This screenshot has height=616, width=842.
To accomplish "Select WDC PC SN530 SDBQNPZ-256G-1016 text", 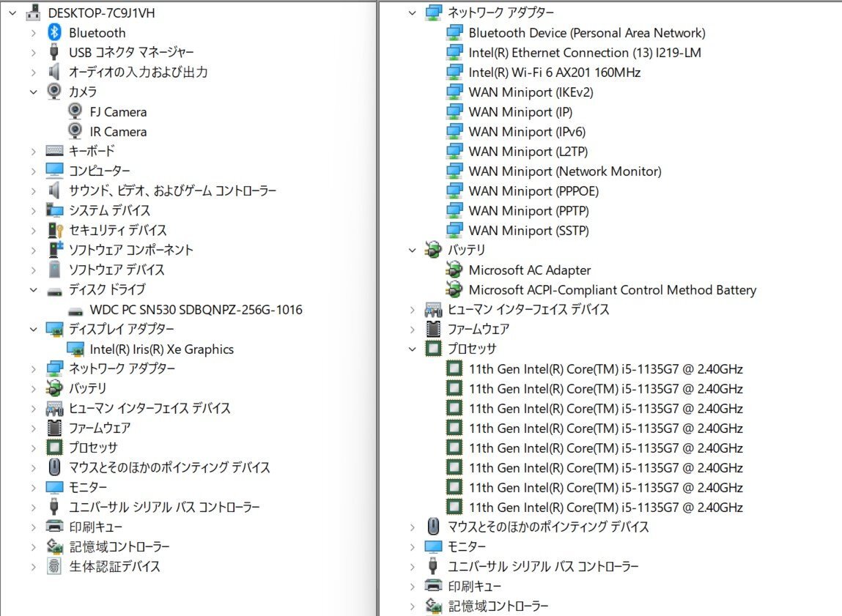I will (196, 310).
